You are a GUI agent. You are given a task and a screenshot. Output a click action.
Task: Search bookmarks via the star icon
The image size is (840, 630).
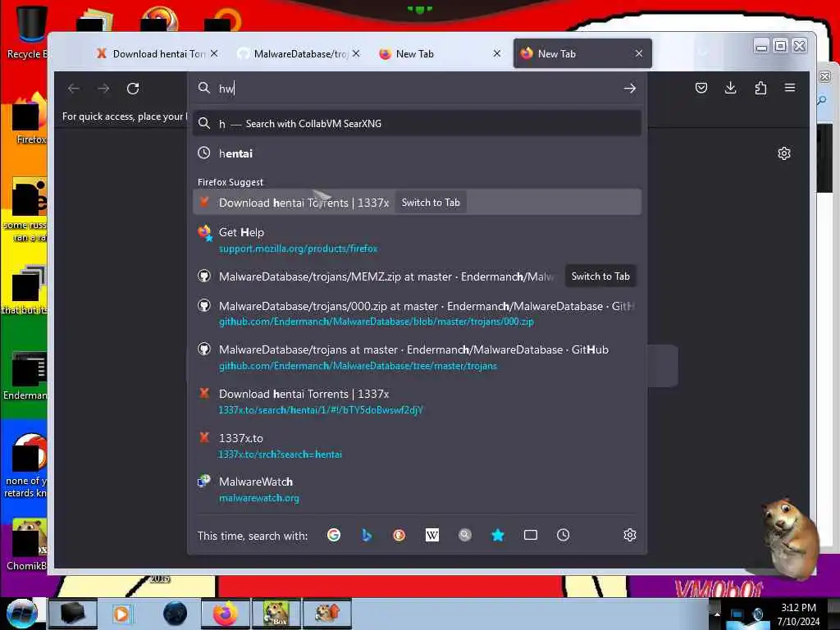pyautogui.click(x=498, y=535)
